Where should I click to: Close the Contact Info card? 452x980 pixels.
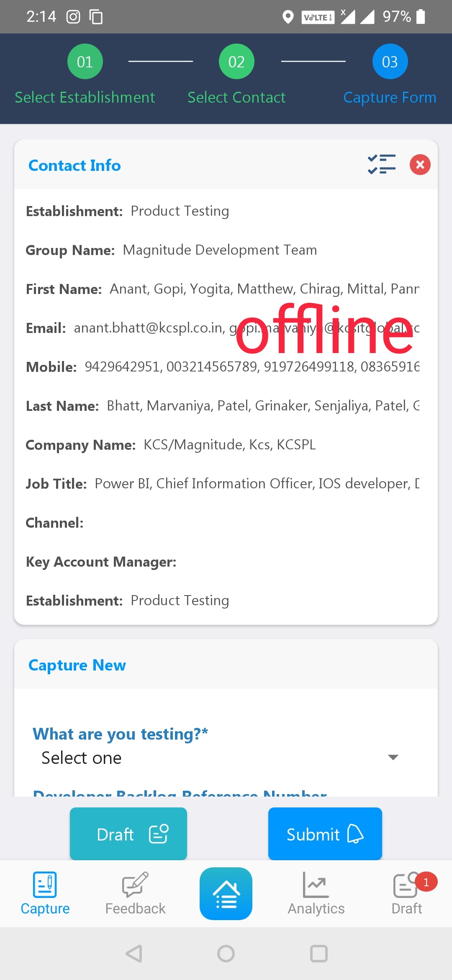420,165
